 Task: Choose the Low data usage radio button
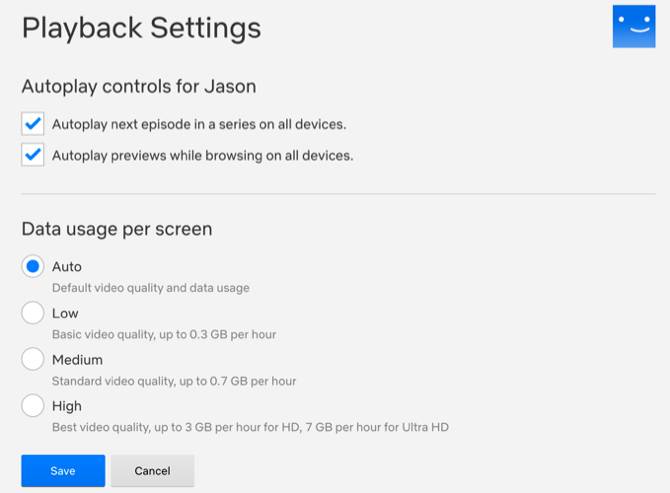point(33,313)
